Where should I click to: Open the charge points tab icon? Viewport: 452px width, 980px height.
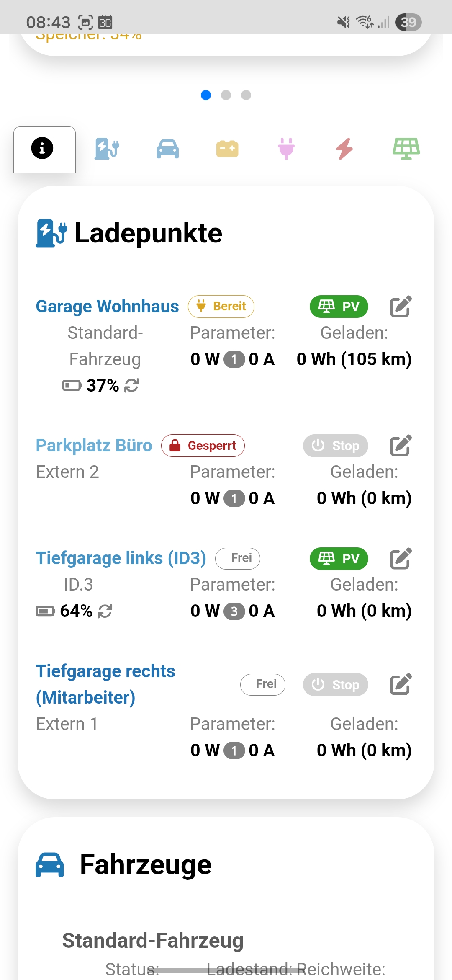click(x=107, y=149)
